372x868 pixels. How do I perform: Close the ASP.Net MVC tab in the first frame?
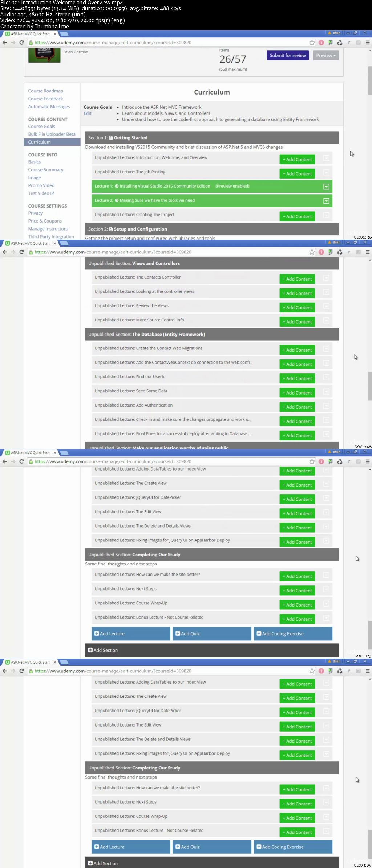click(x=55, y=34)
